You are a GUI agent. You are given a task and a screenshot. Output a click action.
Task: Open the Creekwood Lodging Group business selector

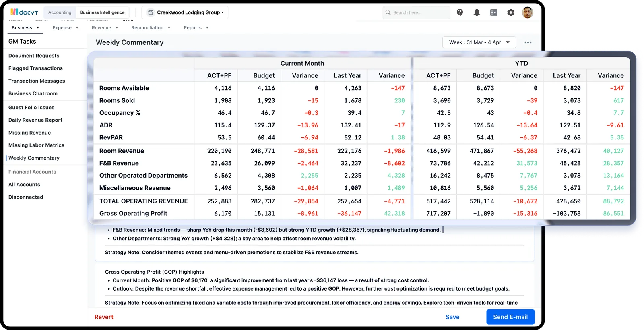(185, 12)
